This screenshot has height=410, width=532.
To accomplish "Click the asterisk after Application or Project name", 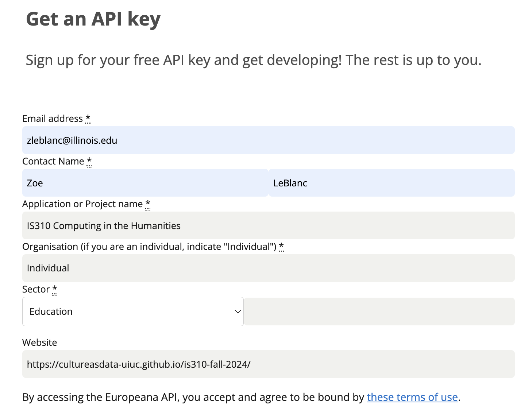I will (x=148, y=204).
